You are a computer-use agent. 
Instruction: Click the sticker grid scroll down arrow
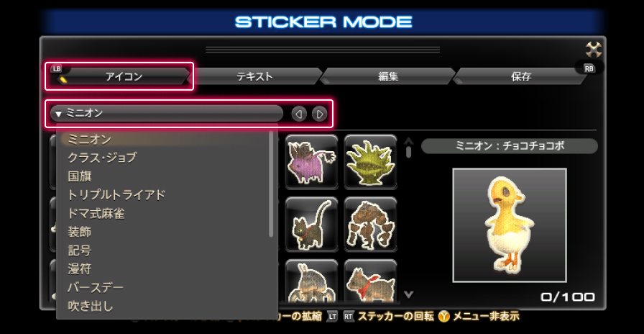pyautogui.click(x=409, y=294)
